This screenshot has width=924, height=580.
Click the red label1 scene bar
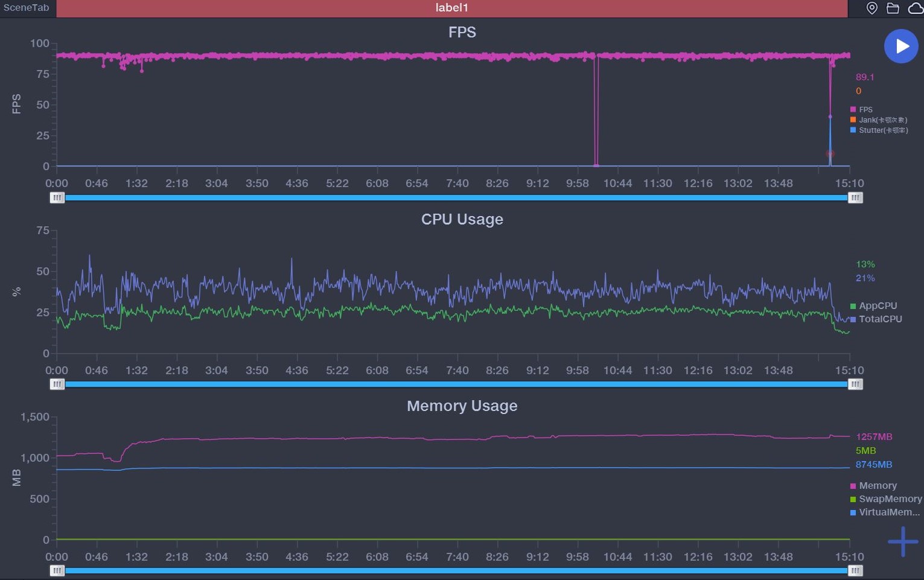[451, 8]
